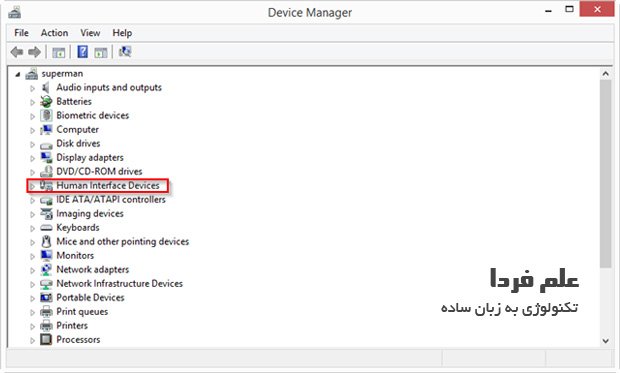Click the Mice and other pointing devices icon

(x=46, y=241)
